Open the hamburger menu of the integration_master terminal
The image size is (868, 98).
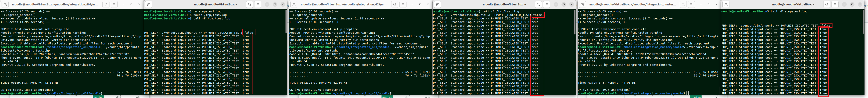click(x=691, y=4)
